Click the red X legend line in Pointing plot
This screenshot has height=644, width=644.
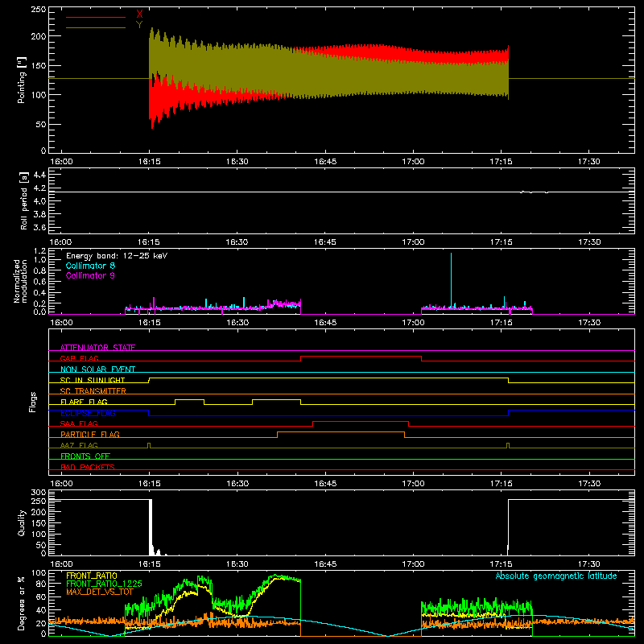[x=96, y=17]
